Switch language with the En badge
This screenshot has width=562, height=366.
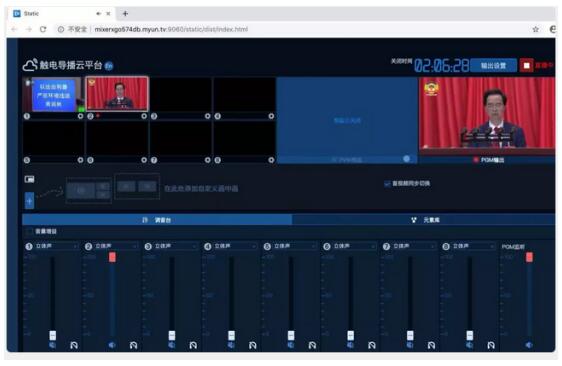pos(109,66)
